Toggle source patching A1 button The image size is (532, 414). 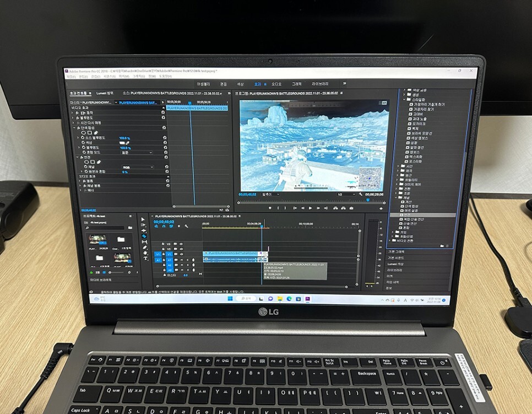[x=158, y=260]
